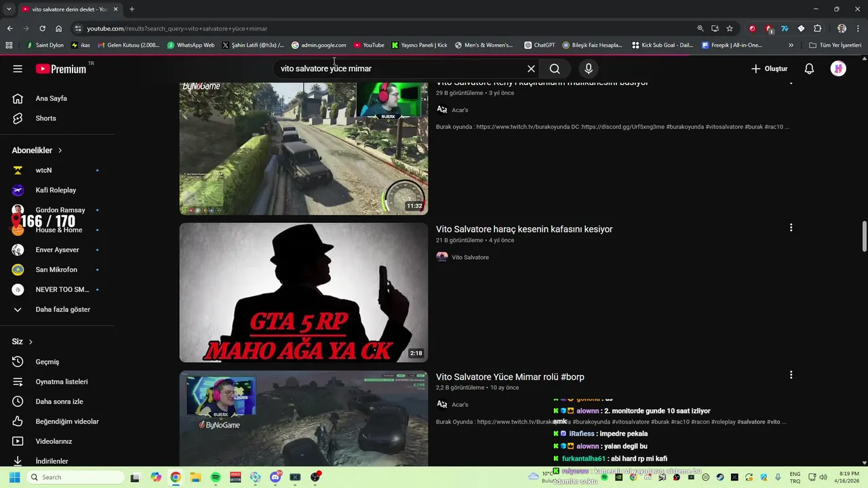Open video Vito Salvatore Yüce Mimar rolü #borp
This screenshot has height=488, width=868.
point(510,377)
